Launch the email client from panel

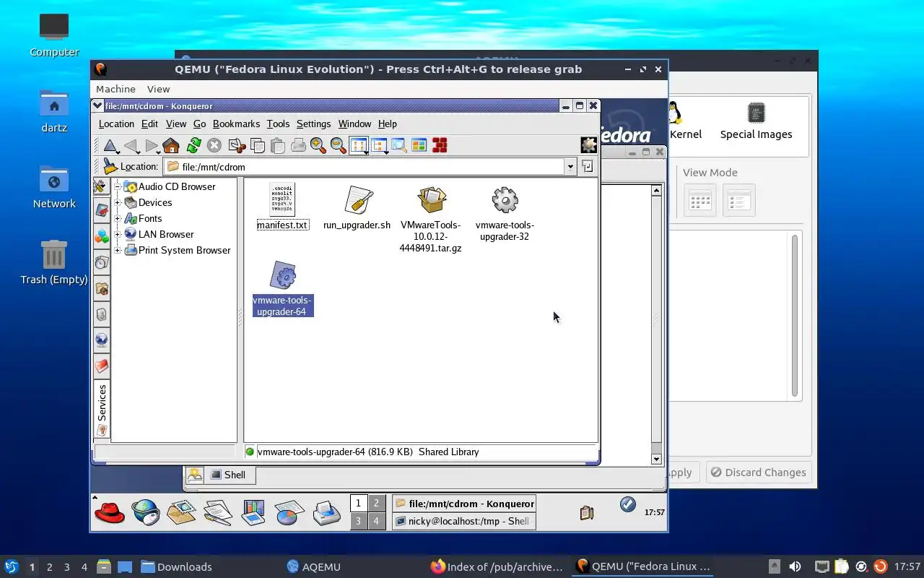181,512
